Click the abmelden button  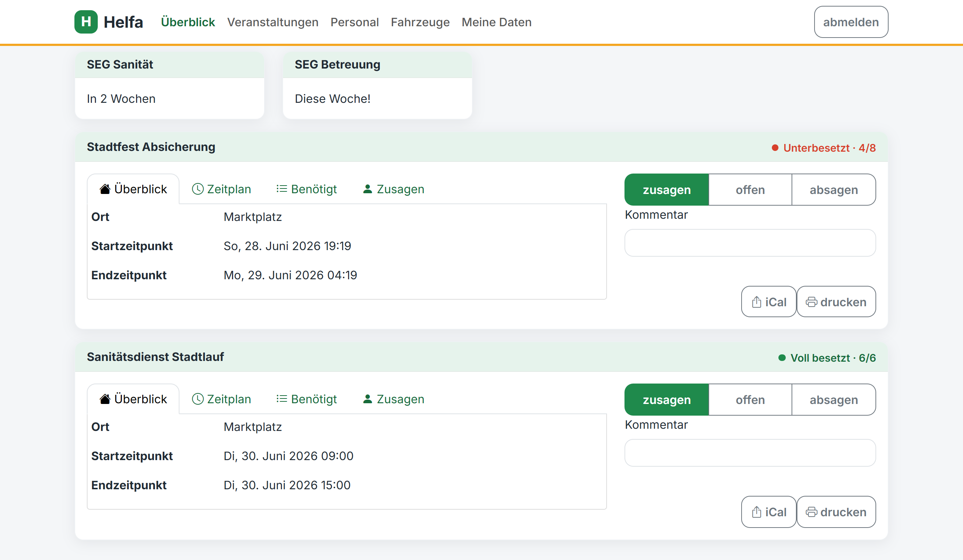851,22
